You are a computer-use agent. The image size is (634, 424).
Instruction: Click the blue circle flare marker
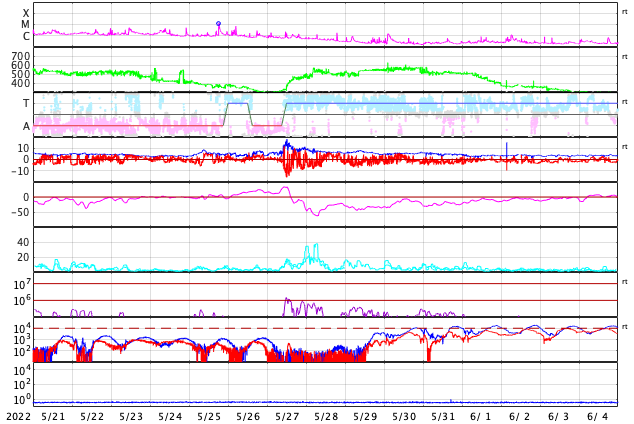tap(218, 24)
